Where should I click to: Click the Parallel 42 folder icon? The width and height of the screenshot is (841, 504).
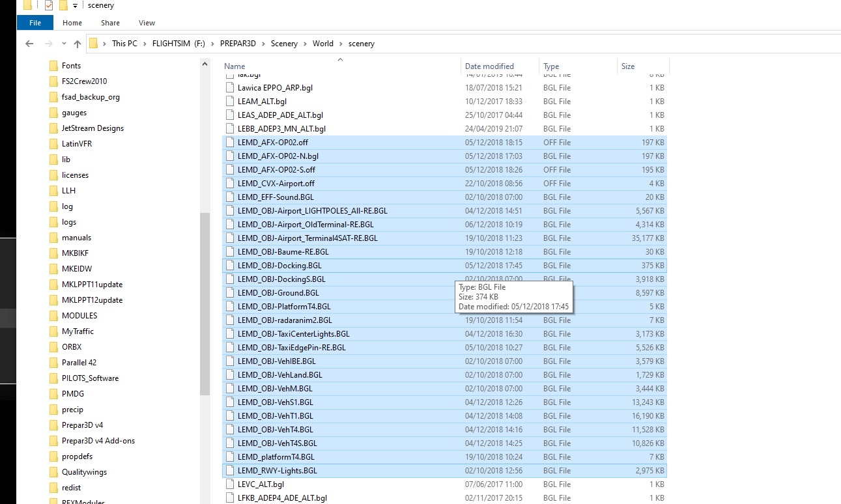point(54,363)
